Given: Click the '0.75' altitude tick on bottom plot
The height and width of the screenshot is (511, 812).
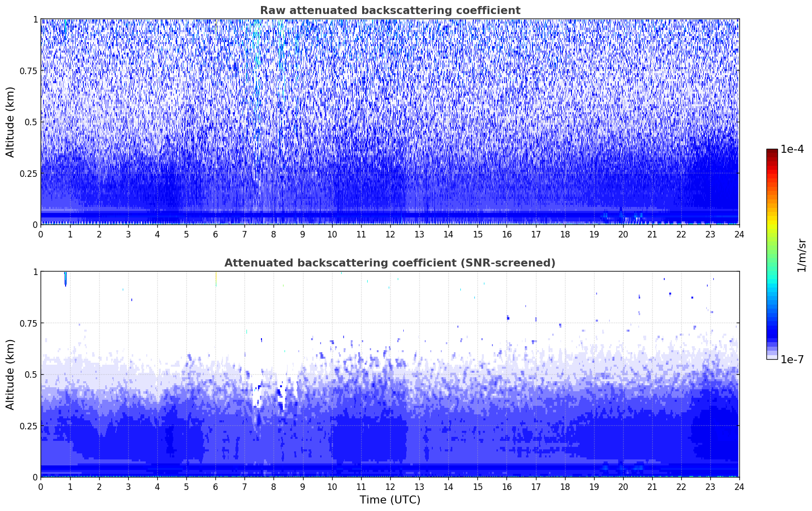Looking at the screenshot, I should click(29, 324).
